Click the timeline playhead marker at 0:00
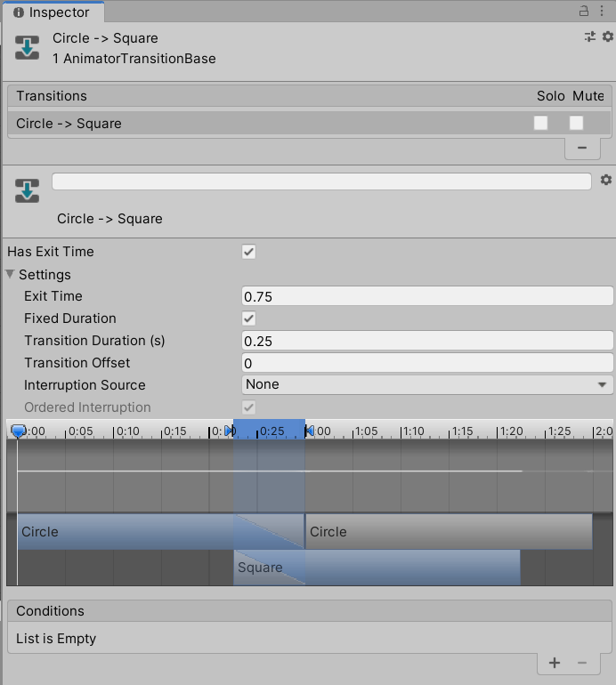Image resolution: width=616 pixels, height=685 pixels. (18, 431)
